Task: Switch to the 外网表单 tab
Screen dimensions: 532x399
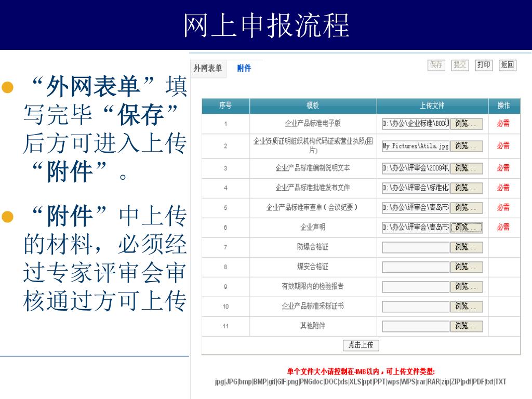Action: pos(208,69)
